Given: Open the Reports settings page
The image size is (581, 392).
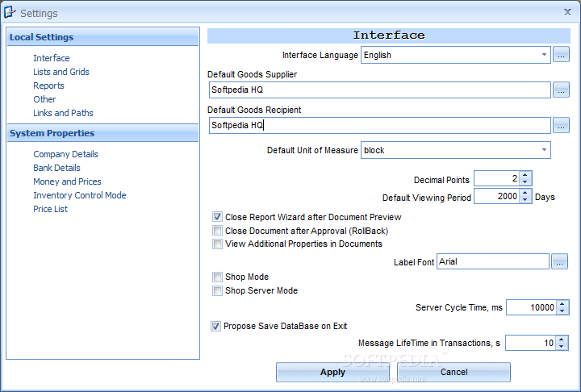Looking at the screenshot, I should 48,85.
